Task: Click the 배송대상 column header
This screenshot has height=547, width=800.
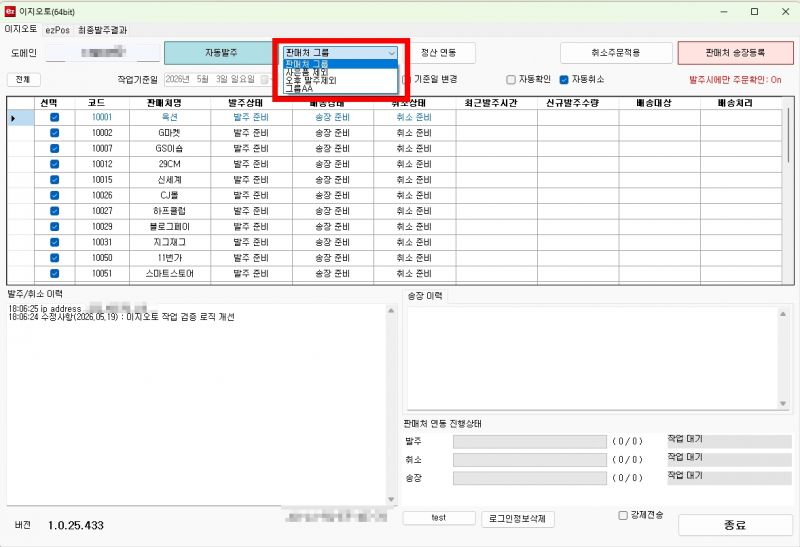Action: coord(660,103)
